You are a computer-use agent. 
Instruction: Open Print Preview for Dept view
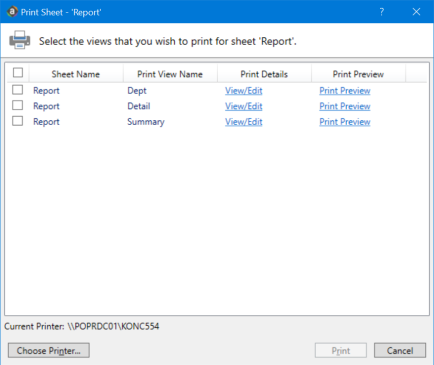click(x=345, y=91)
